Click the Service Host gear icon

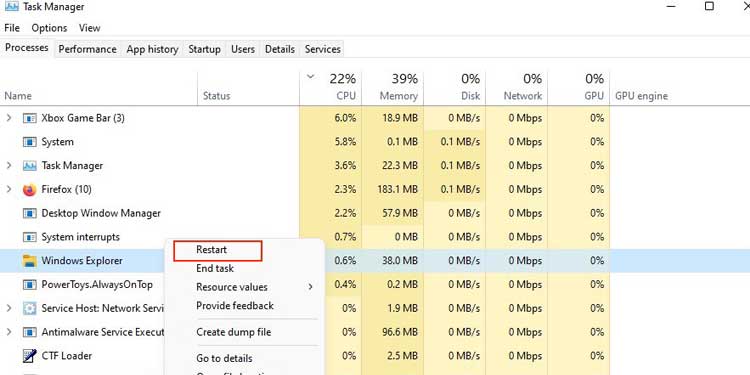point(30,309)
